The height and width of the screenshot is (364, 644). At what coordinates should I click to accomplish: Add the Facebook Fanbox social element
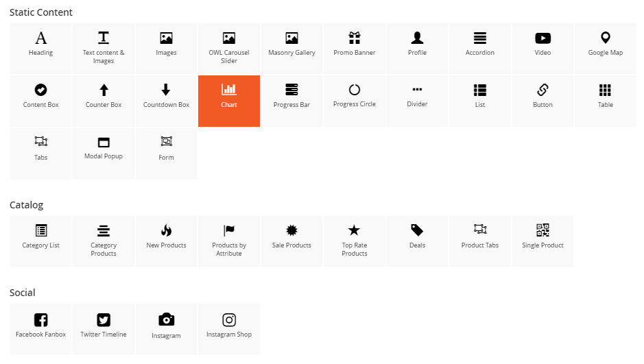click(x=40, y=328)
